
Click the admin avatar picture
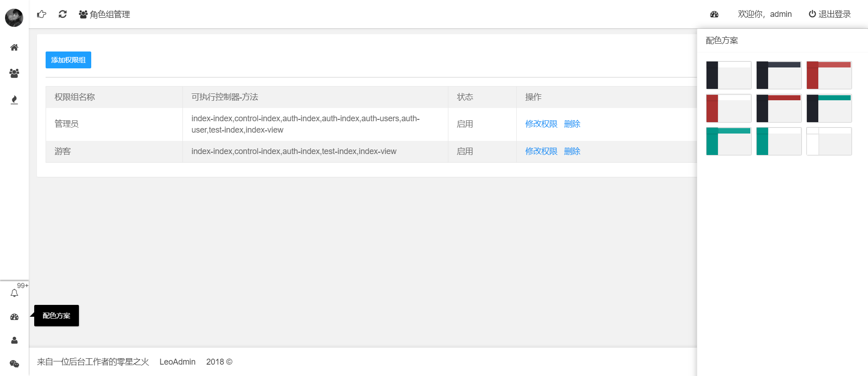(x=14, y=18)
